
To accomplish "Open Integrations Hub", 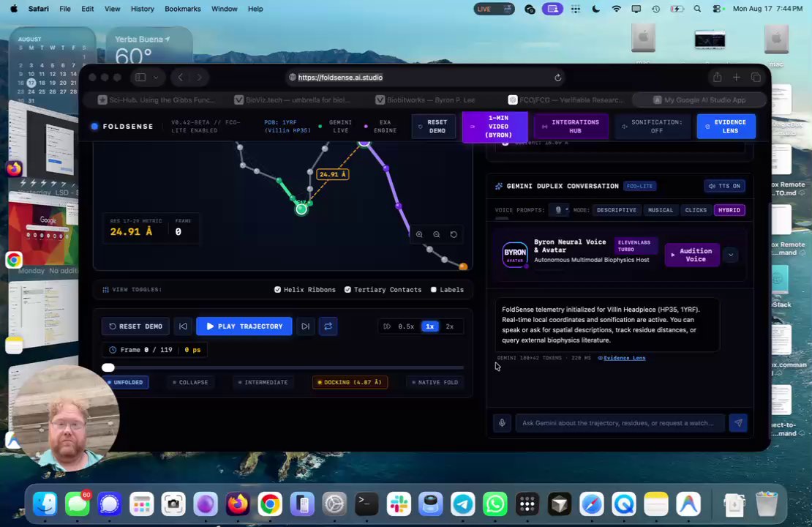I will [x=571, y=127].
